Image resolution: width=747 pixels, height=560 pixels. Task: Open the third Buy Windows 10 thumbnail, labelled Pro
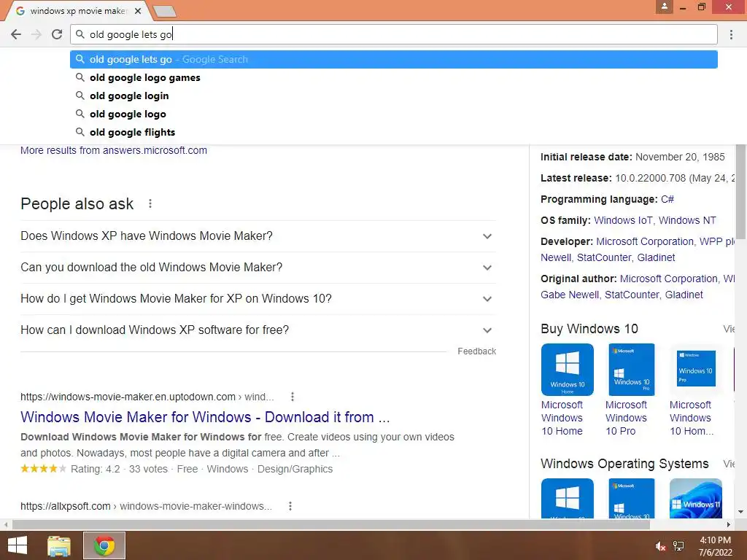click(696, 370)
